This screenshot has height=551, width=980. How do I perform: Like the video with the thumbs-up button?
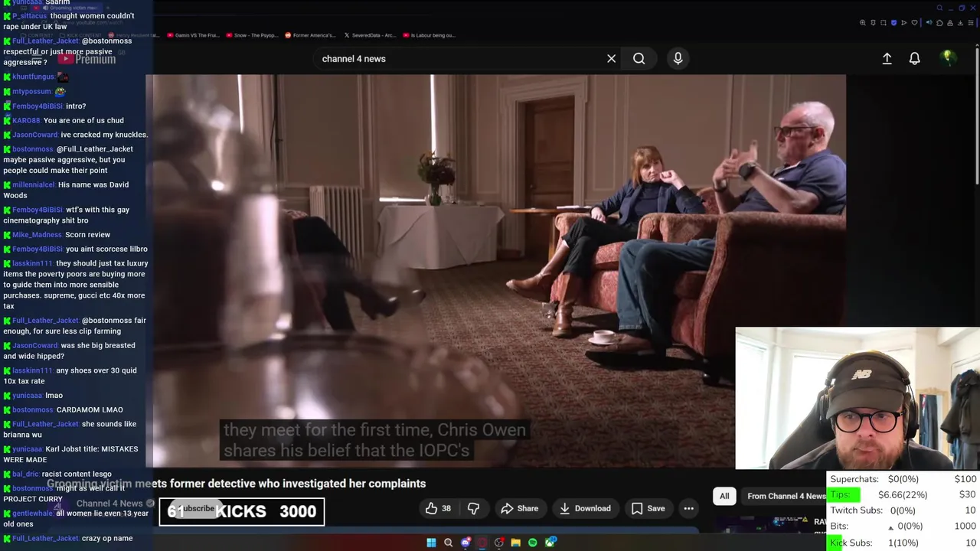439,508
